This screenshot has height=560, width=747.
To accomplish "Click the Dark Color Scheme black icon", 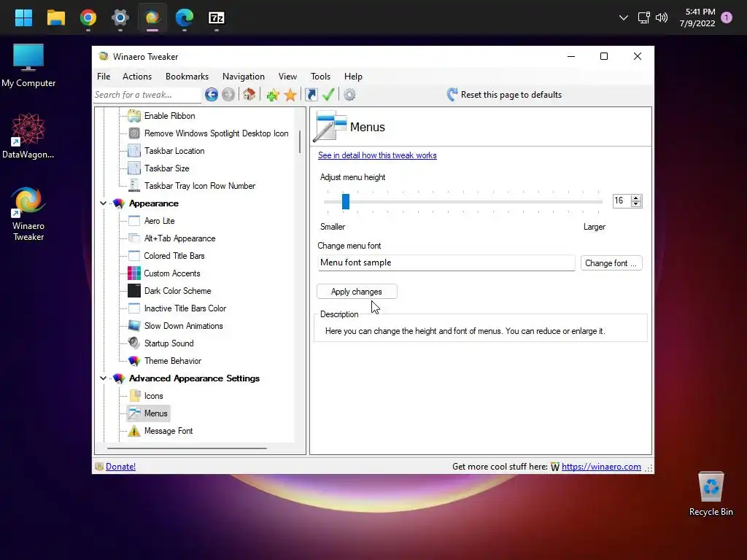I will coord(134,291).
